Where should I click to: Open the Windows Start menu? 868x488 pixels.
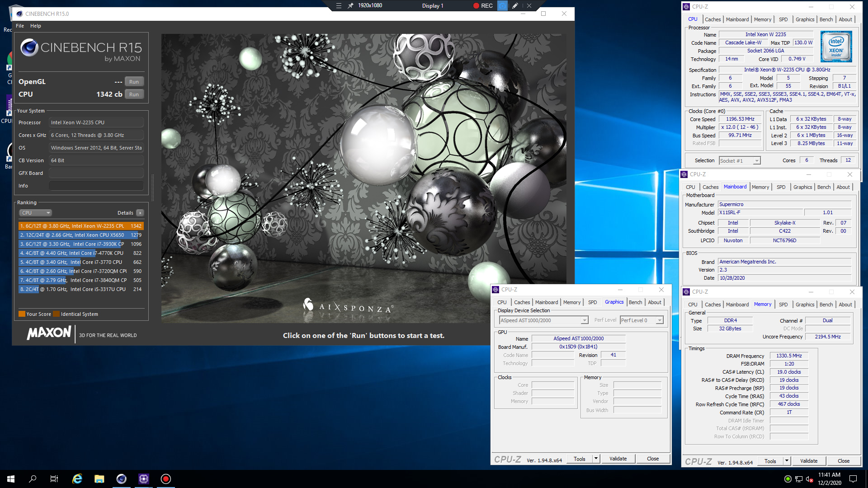11,479
